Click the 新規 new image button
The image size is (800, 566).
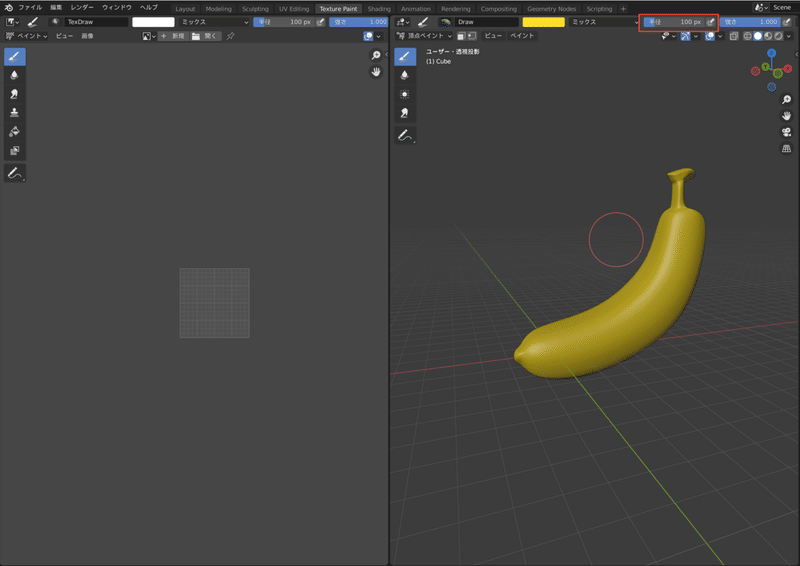(172, 36)
